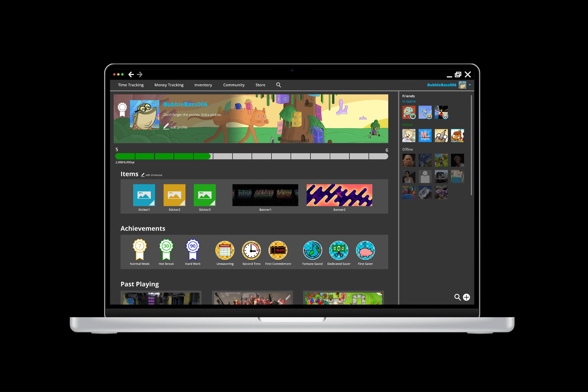Click BubbleBass006 username in top bar
Viewport: 588px width, 392px height.
click(441, 85)
